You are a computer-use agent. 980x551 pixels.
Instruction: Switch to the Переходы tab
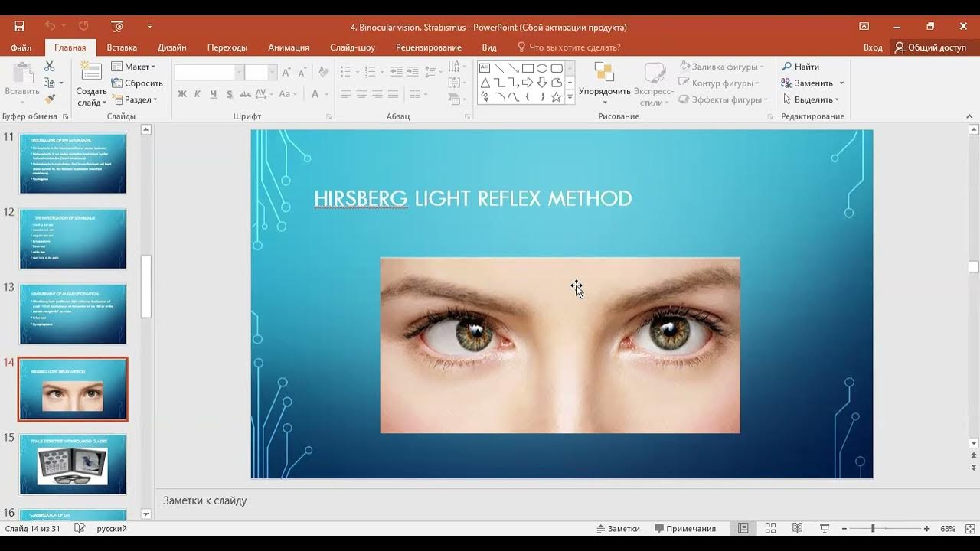pyautogui.click(x=227, y=47)
